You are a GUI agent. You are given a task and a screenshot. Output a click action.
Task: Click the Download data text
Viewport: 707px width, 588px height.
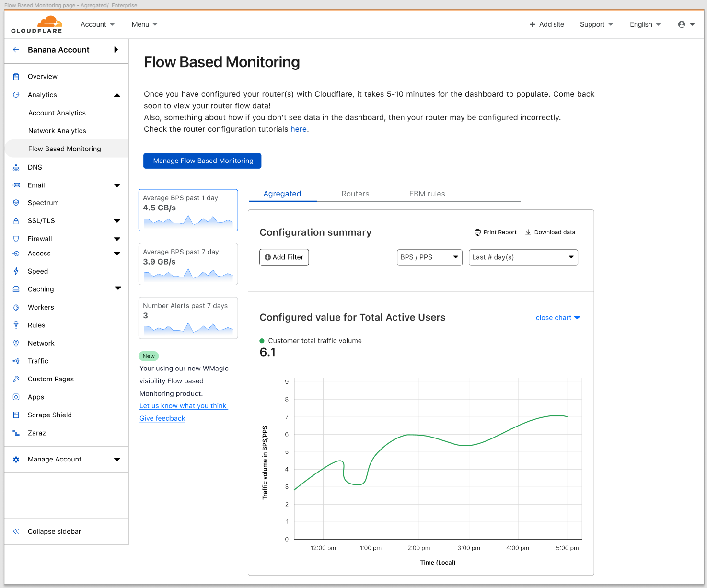click(x=555, y=232)
